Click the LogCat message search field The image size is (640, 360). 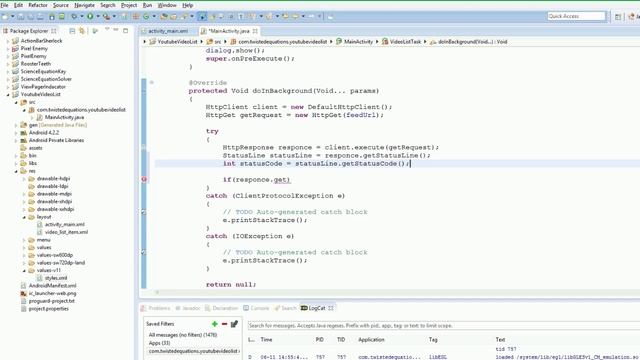(443, 326)
